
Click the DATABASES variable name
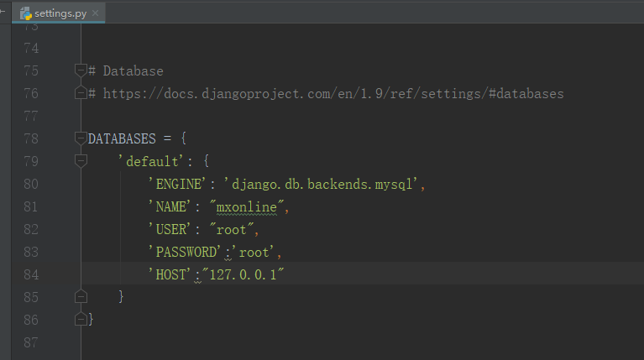point(122,138)
